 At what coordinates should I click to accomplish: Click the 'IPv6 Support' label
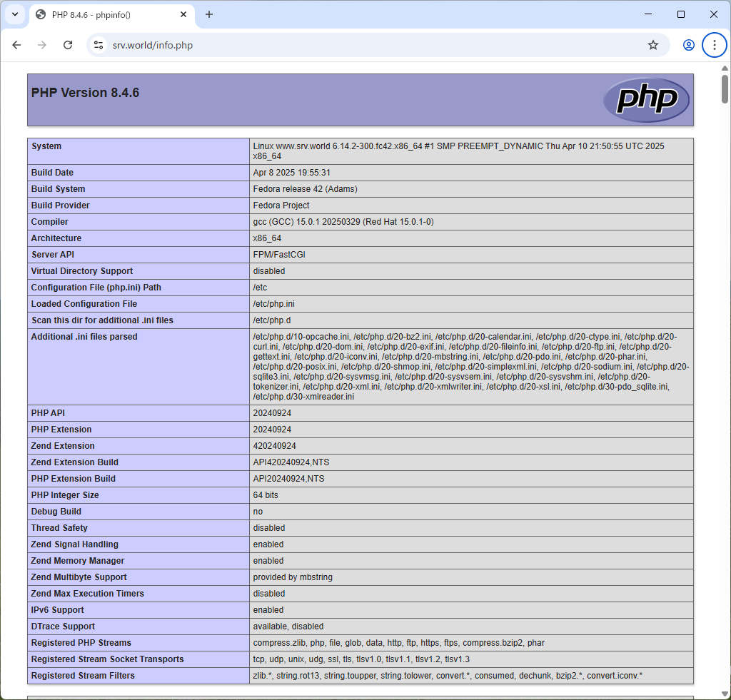[x=57, y=610]
